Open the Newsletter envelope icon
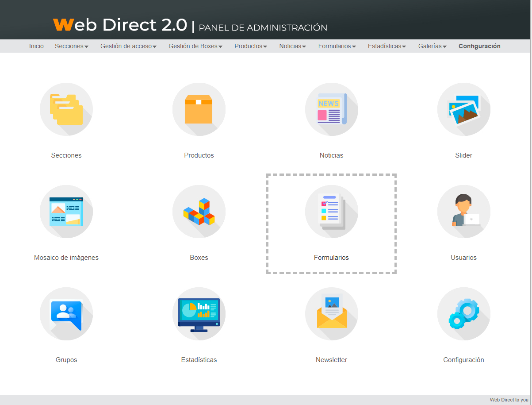532x405 pixels. point(331,314)
